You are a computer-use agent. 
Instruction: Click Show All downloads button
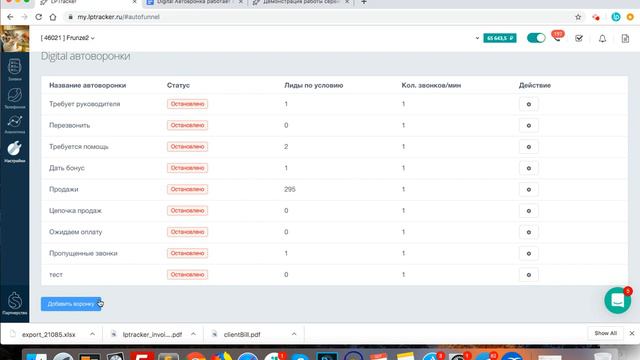[605, 333]
